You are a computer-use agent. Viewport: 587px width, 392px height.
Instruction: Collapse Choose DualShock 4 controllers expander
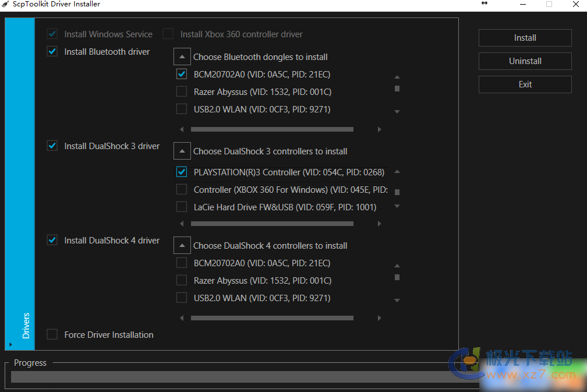[x=182, y=246]
